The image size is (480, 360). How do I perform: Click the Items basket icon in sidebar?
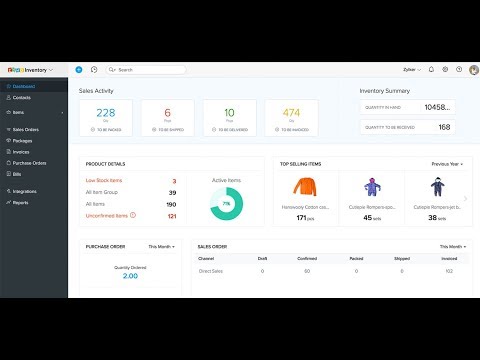click(x=9, y=112)
